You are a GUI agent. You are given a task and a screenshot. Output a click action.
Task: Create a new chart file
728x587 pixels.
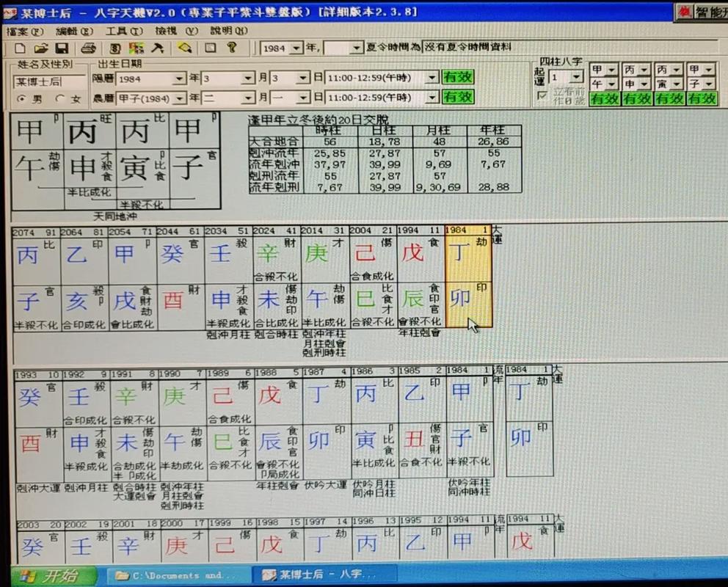tap(21, 47)
